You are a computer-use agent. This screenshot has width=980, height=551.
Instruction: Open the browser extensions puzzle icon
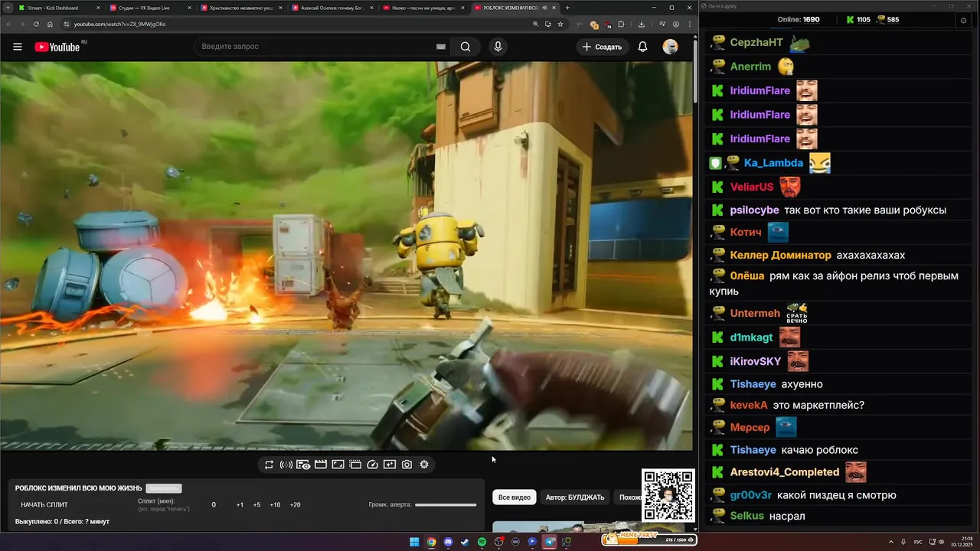tap(621, 24)
